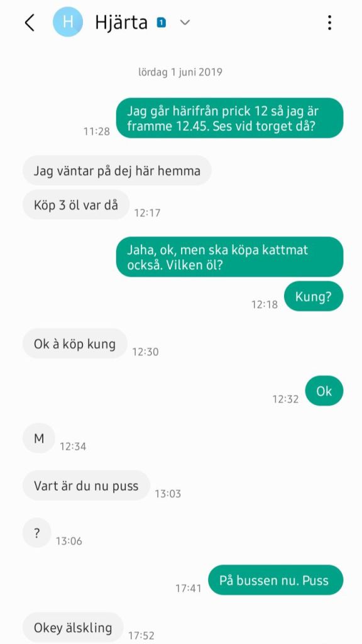Tap the 'På bussen nu. Puss' message
Screen dimensions: 362x644
(275, 580)
